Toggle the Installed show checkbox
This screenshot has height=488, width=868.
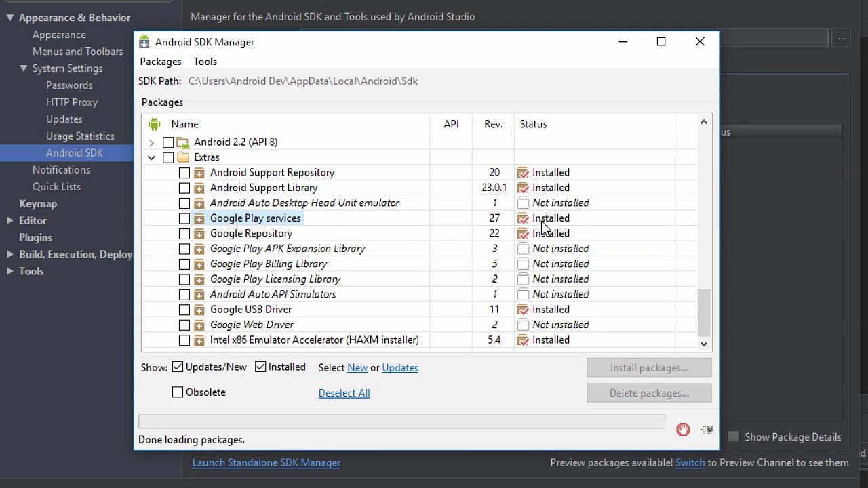(x=260, y=367)
